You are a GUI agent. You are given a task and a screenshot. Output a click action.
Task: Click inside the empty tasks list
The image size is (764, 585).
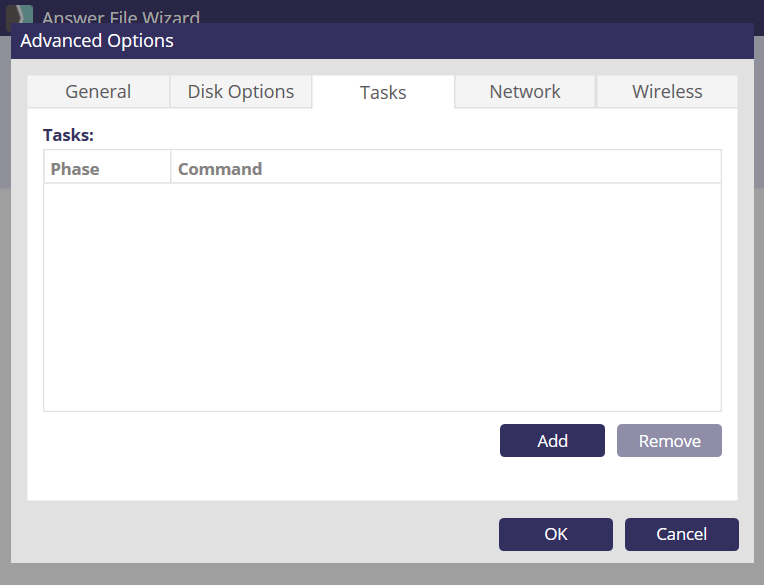pos(382,296)
